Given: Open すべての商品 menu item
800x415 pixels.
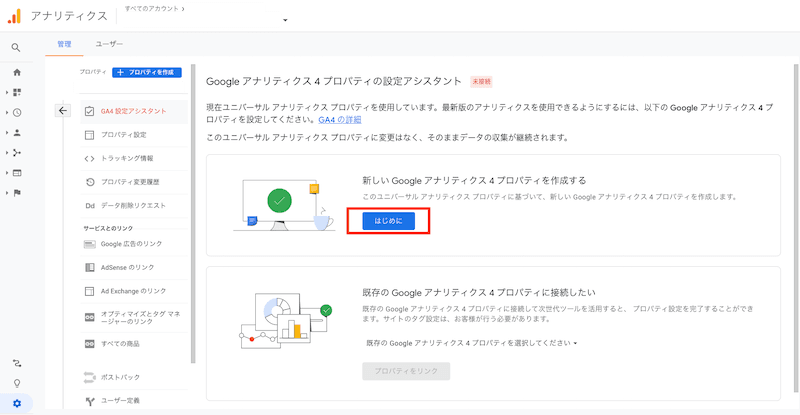Looking at the screenshot, I should 134,344.
